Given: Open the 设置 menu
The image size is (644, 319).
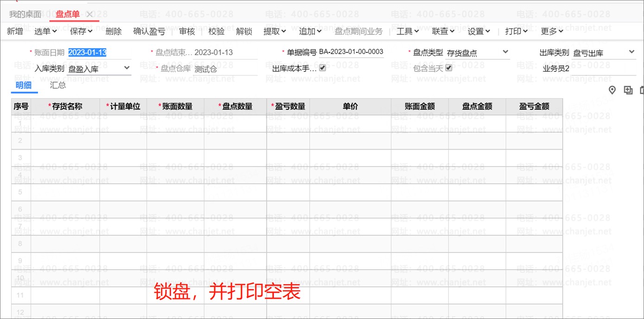Looking at the screenshot, I should coord(479,31).
